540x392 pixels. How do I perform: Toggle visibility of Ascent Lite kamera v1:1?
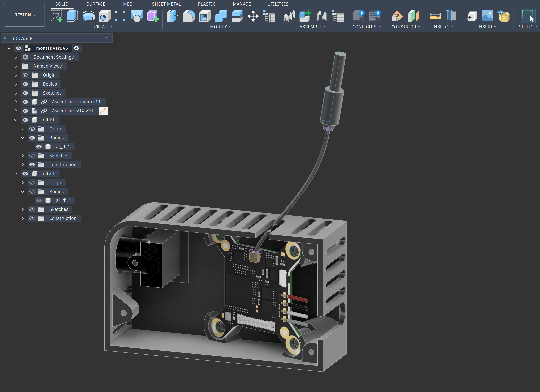25,102
